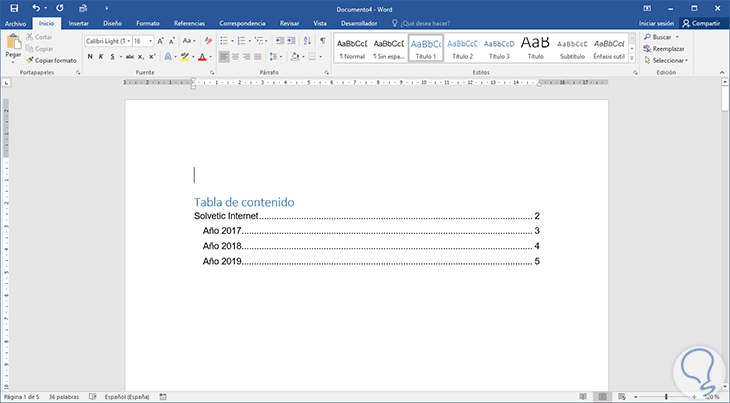
Task: Cut selection with Cortar
Action: (x=39, y=37)
